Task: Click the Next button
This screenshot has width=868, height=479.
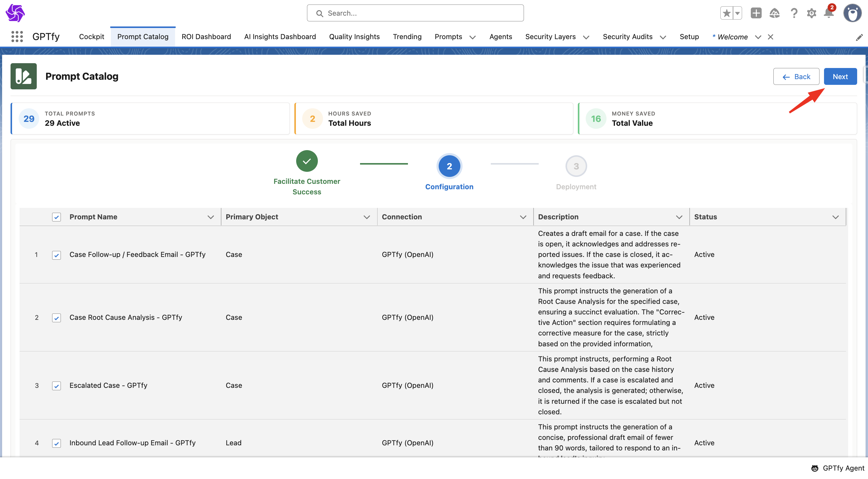Action: point(840,77)
